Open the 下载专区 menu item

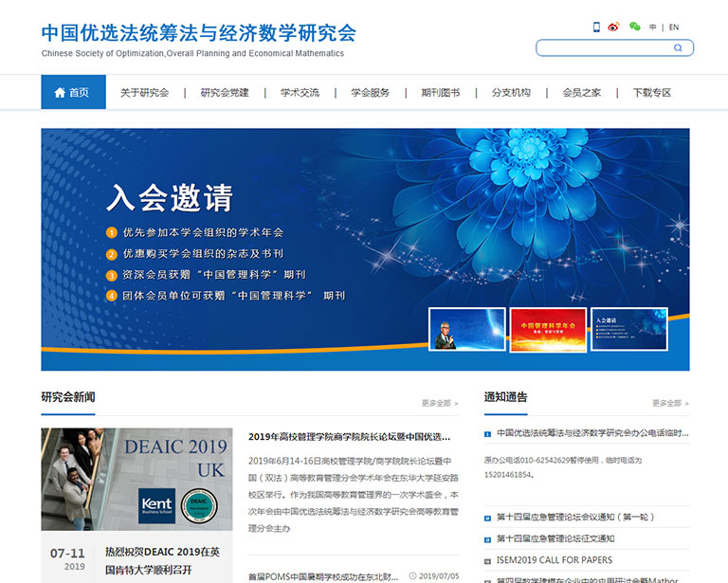(x=652, y=93)
